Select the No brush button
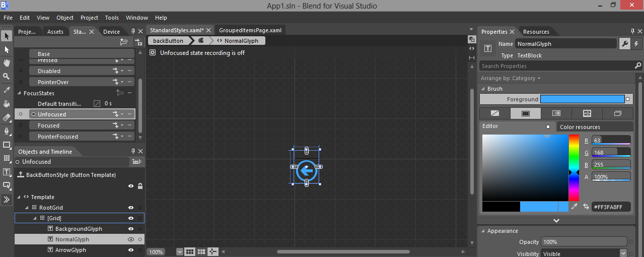The image size is (644, 257). coord(494,113)
